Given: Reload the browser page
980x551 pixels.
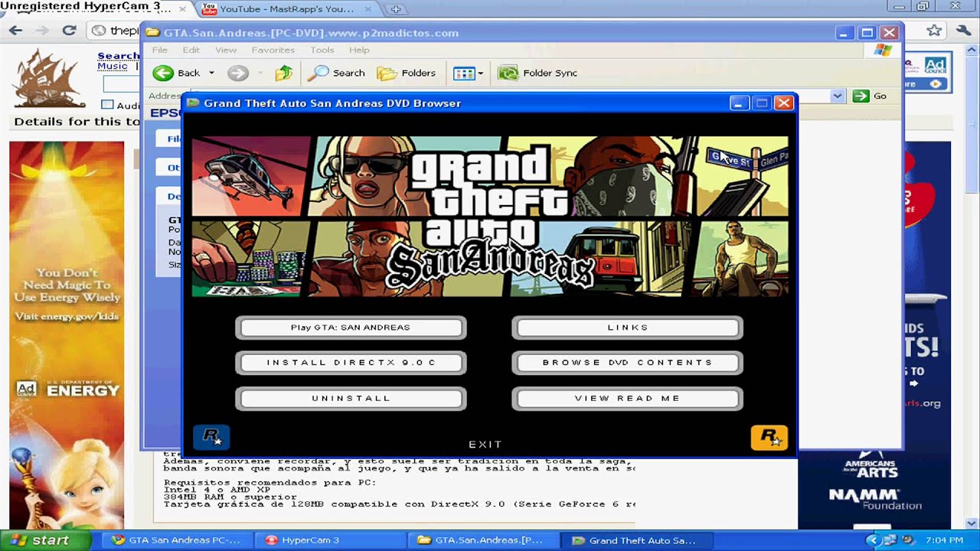Looking at the screenshot, I should [x=69, y=31].
